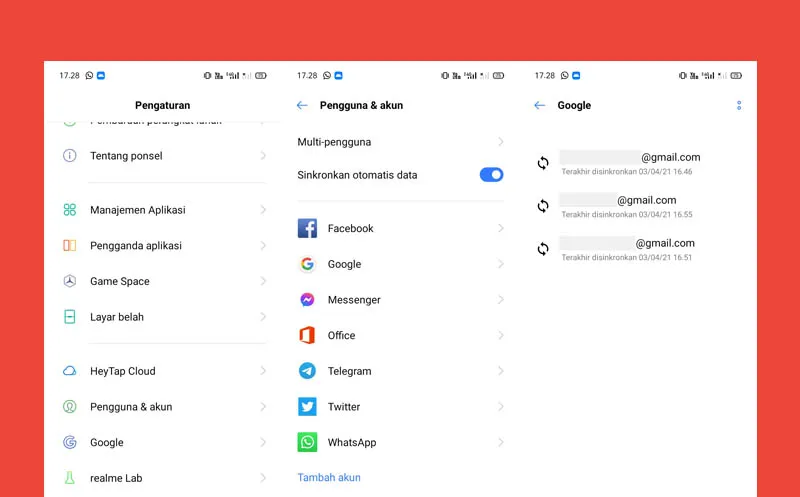Sync the third Gmail account
This screenshot has width=800, height=497.
(x=543, y=249)
